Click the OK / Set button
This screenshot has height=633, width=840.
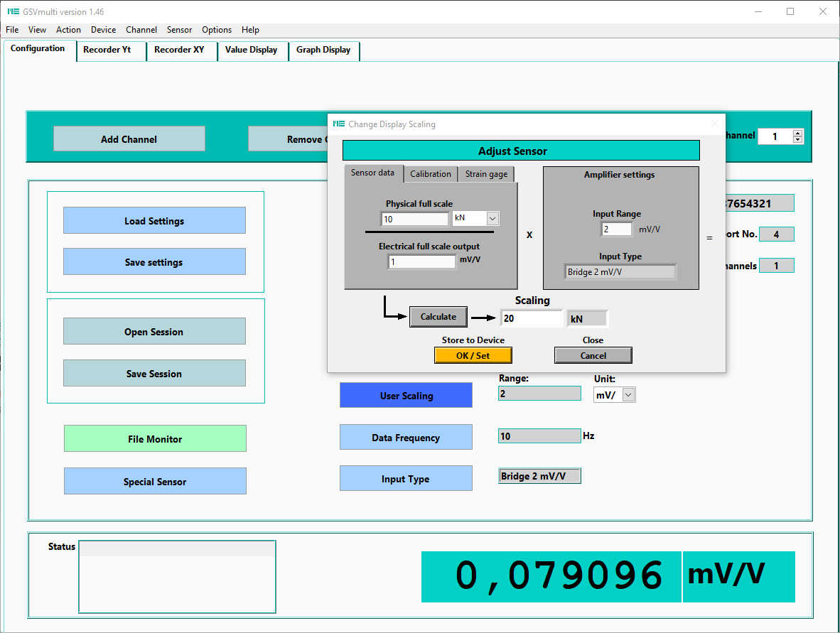473,355
